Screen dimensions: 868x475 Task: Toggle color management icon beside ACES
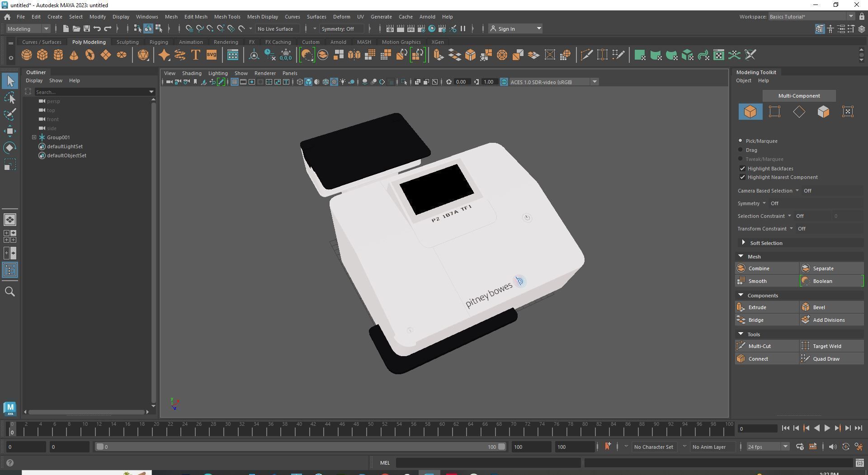(504, 82)
